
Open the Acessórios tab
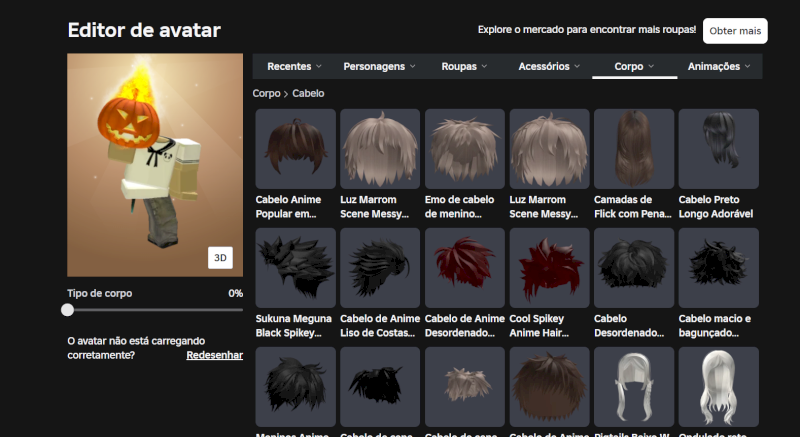pos(549,66)
